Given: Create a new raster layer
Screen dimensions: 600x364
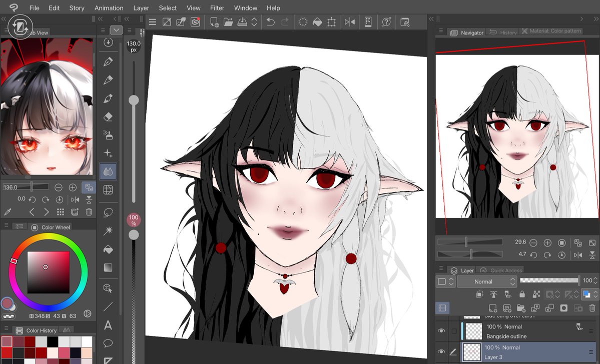Looking at the screenshot, I should pyautogui.click(x=492, y=307).
